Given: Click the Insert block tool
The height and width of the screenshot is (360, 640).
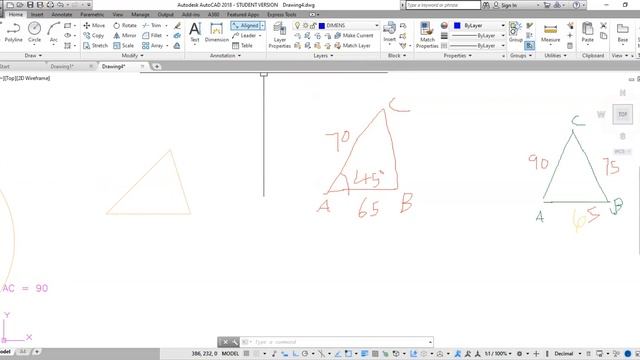Looking at the screenshot, I should [x=389, y=33].
